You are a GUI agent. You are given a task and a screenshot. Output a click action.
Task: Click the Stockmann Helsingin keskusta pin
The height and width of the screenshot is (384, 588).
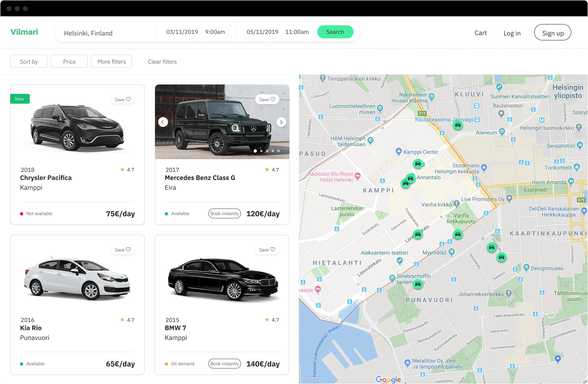(x=484, y=168)
